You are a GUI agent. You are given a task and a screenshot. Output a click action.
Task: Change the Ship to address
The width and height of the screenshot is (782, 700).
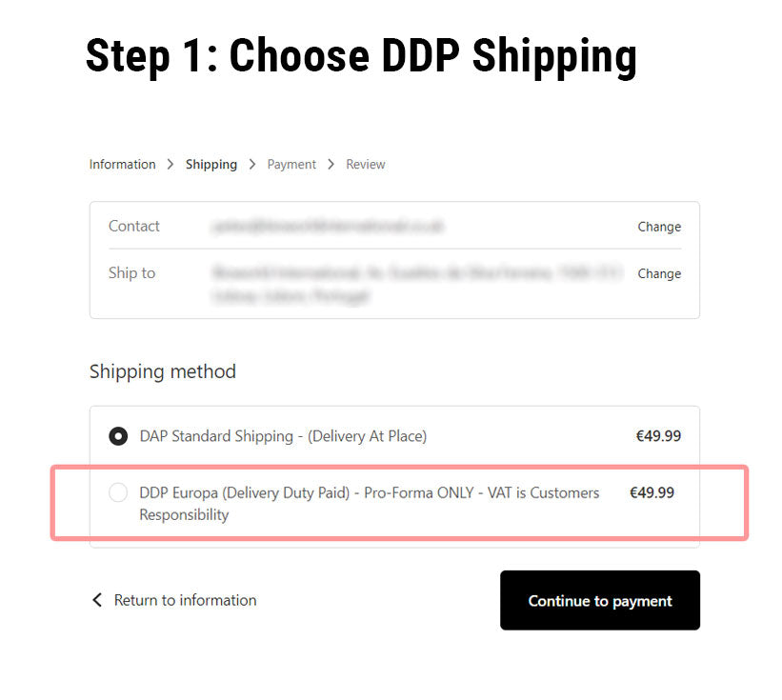(x=659, y=273)
